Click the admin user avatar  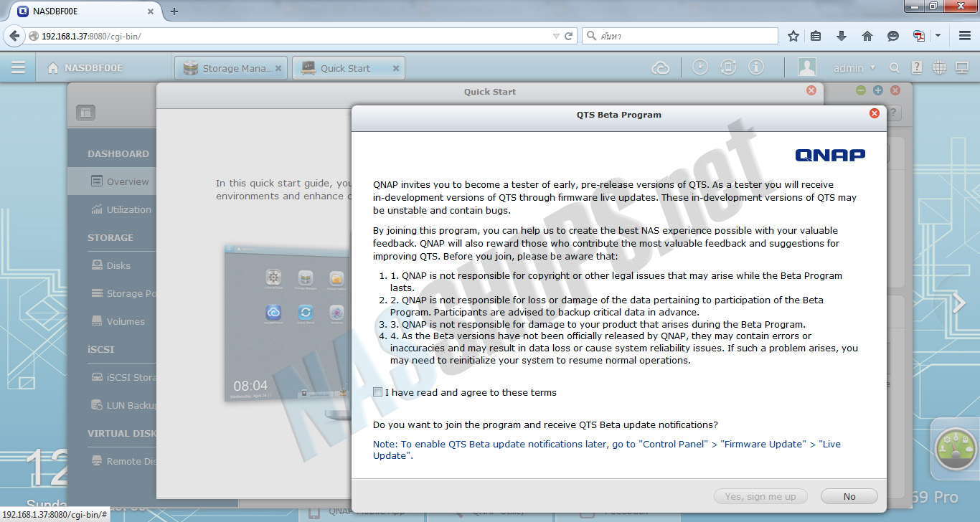click(x=807, y=67)
